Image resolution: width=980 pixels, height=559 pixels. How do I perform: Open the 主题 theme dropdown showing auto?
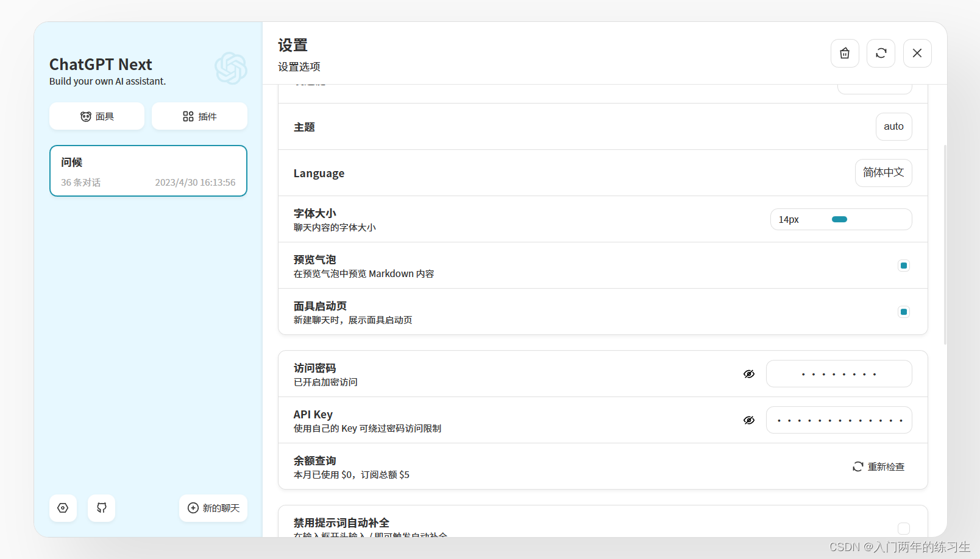(x=893, y=127)
